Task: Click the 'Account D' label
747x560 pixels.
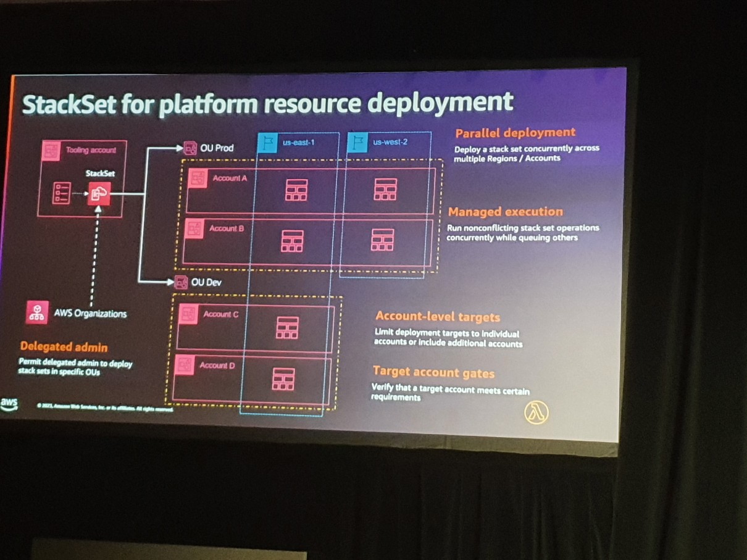Action: pyautogui.click(x=217, y=366)
